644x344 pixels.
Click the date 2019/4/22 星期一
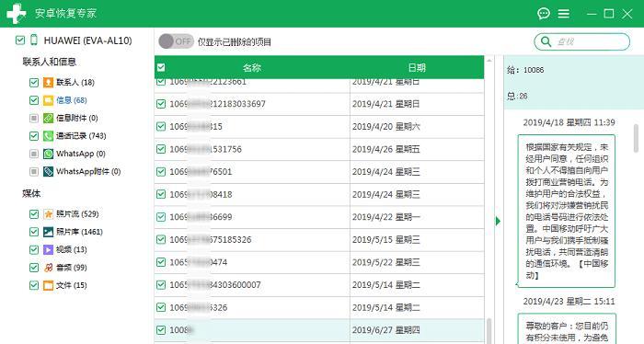pyautogui.click(x=386, y=217)
